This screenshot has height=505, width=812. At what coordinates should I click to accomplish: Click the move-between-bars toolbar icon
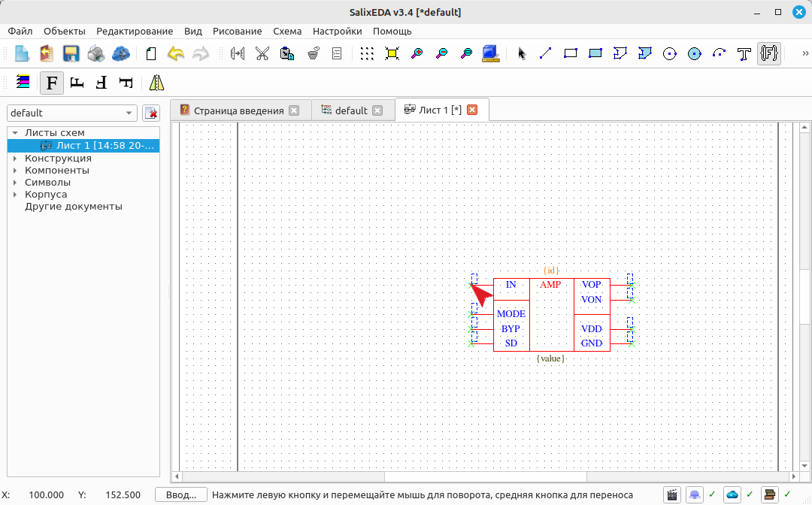(x=237, y=53)
